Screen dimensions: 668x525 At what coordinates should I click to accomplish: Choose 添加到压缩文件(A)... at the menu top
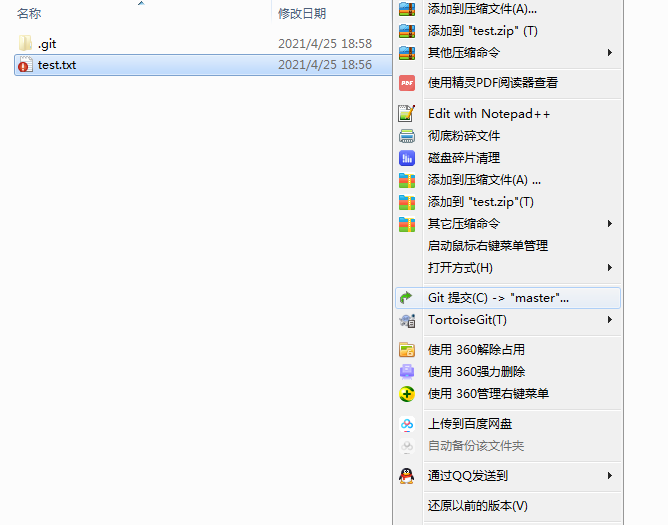(509, 9)
